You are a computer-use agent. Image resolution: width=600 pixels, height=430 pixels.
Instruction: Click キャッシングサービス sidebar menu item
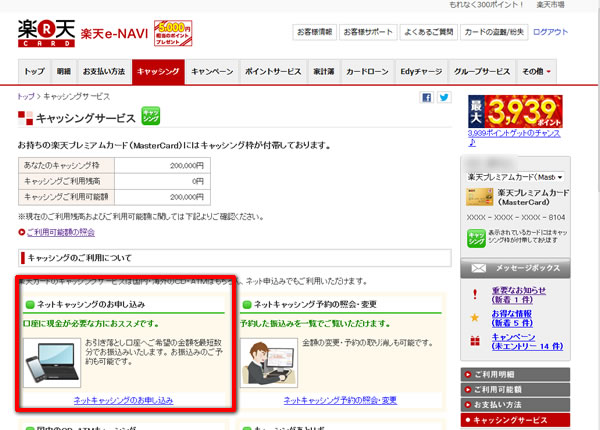[515, 420]
